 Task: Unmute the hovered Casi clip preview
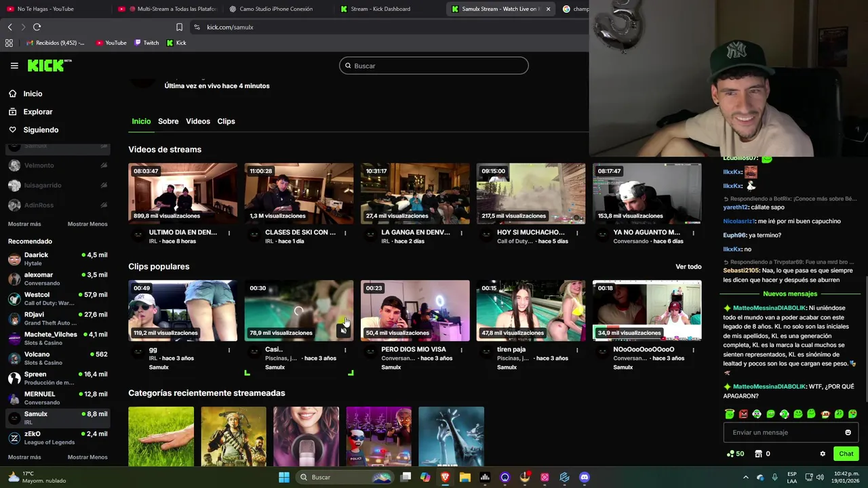pyautogui.click(x=344, y=331)
